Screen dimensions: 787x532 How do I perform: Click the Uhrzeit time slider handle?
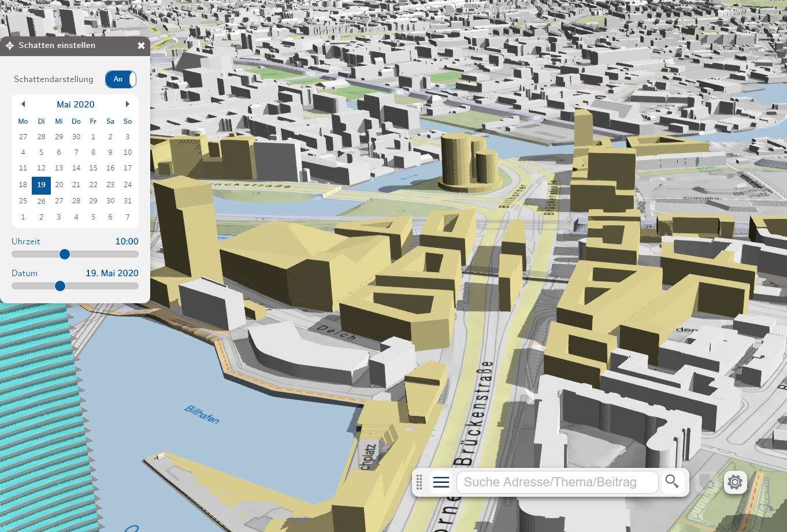[x=65, y=254]
